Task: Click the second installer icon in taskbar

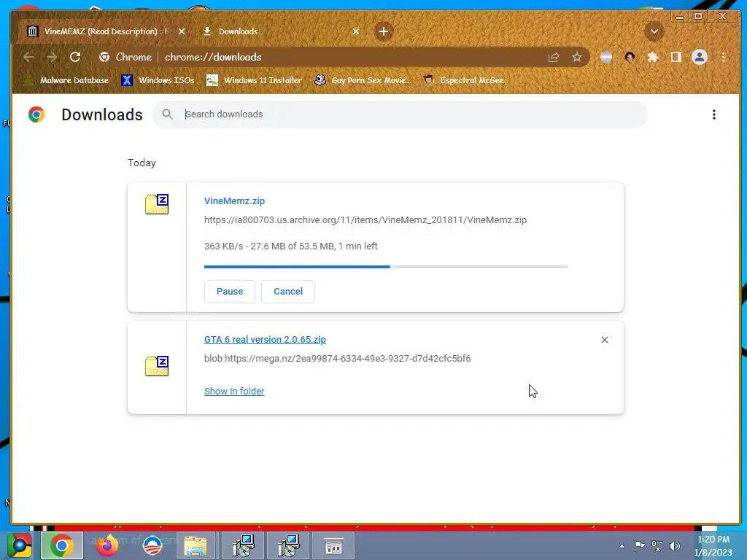Action: [x=288, y=545]
